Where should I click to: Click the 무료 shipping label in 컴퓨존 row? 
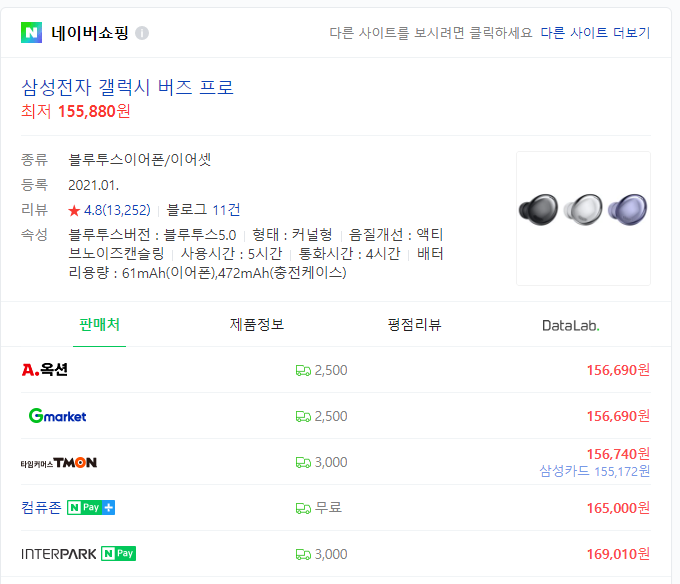(x=328, y=508)
